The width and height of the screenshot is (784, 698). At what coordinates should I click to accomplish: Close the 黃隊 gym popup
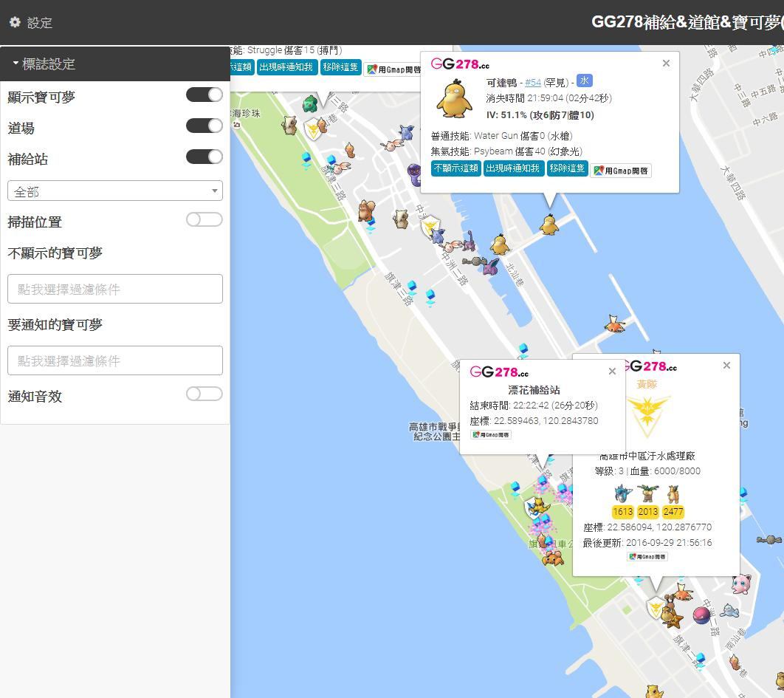[726, 366]
